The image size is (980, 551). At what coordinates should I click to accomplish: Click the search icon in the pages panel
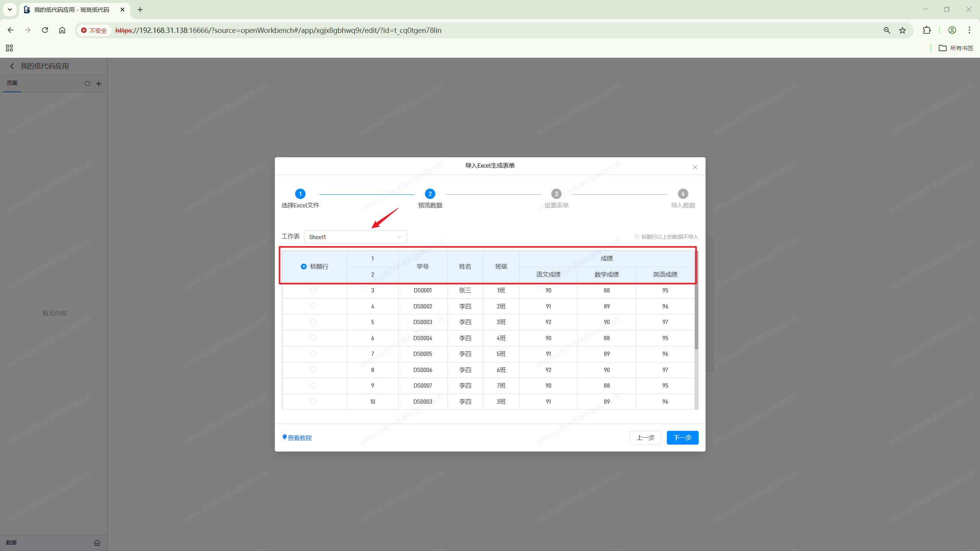point(87,84)
